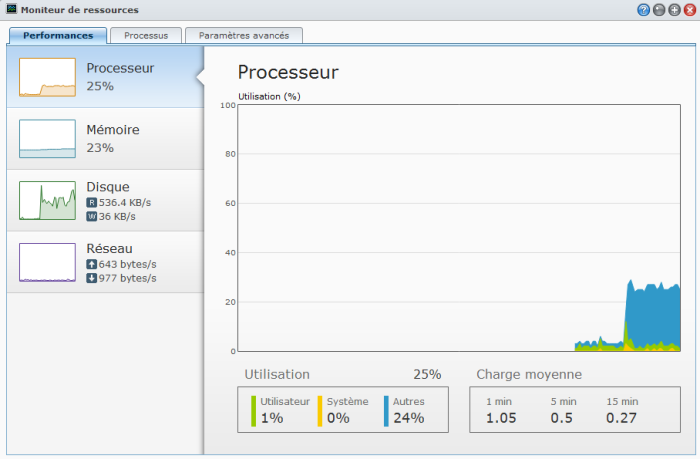Click the network download arrow icon
Viewport: 700px width, 459px height.
pyautogui.click(x=92, y=278)
